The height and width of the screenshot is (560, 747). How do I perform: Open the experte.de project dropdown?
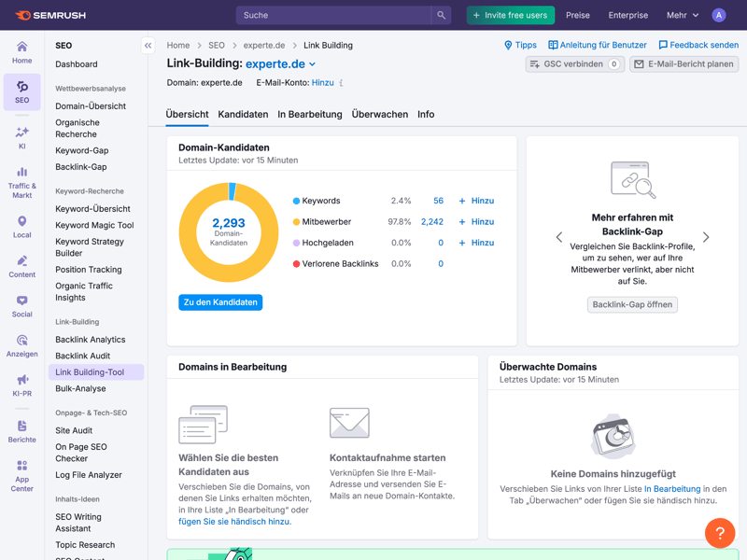tap(312, 64)
